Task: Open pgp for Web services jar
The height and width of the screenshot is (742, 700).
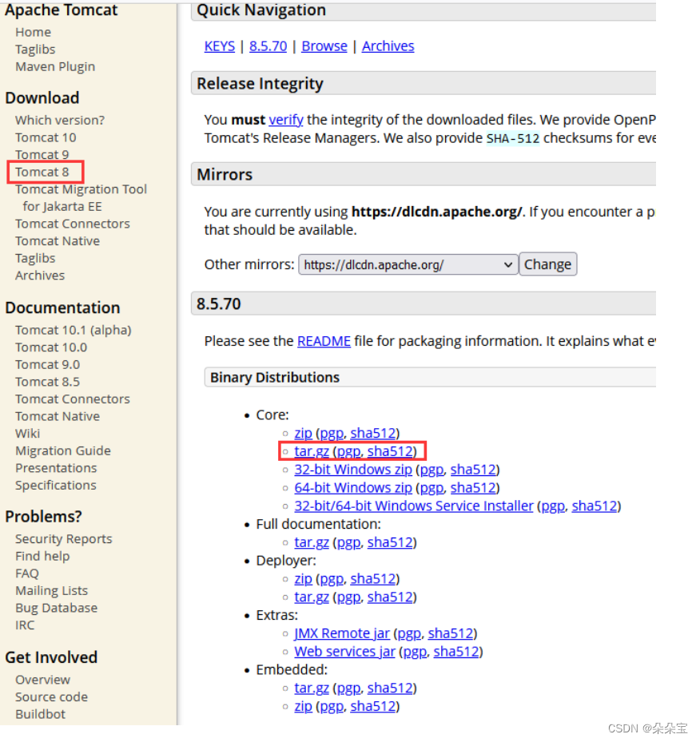Action: 415,652
